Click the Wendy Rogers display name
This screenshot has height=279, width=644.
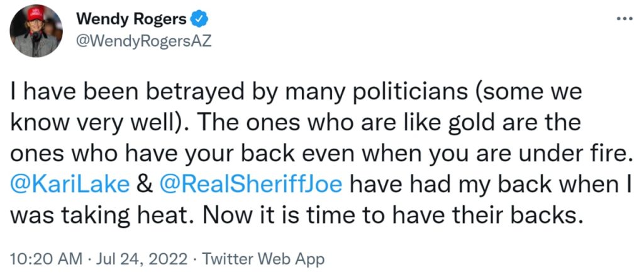(x=131, y=18)
